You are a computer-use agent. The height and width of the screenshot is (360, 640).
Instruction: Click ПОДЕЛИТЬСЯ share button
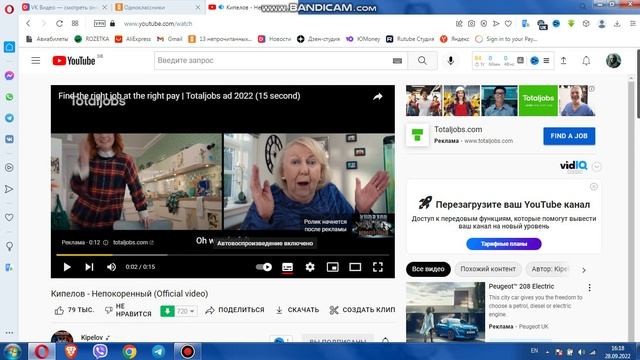click(x=235, y=310)
